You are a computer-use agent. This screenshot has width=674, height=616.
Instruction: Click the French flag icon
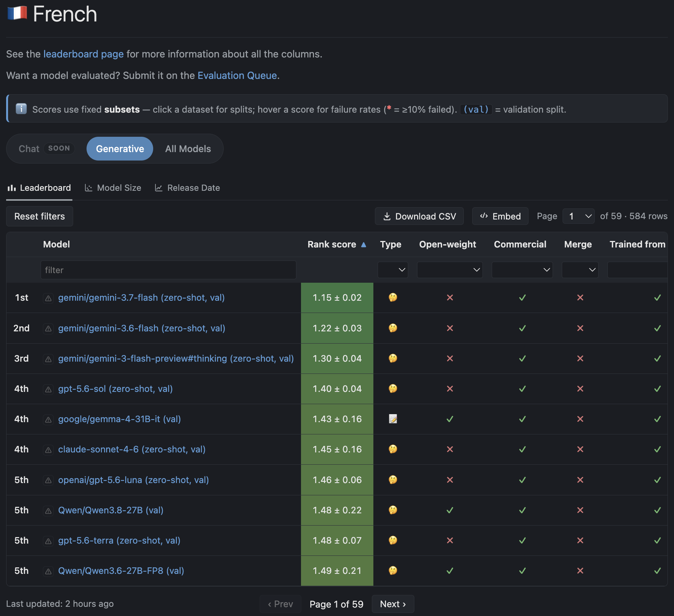click(x=17, y=13)
